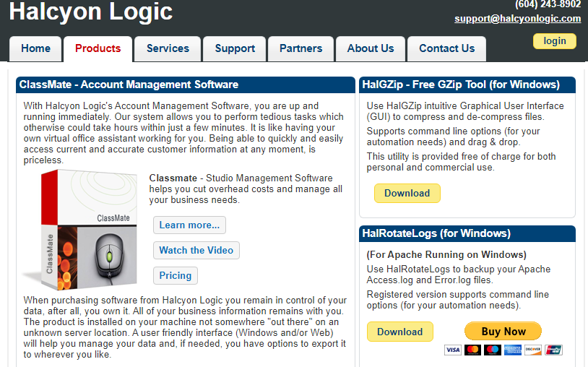Switch to the Partners tab
The image size is (588, 367).
301,48
